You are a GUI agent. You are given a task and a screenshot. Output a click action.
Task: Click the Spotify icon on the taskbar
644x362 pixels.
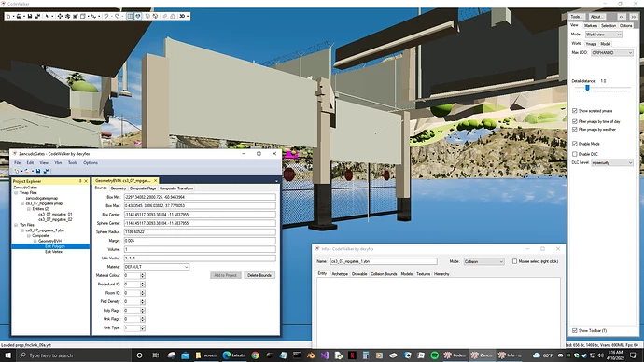click(x=435, y=355)
